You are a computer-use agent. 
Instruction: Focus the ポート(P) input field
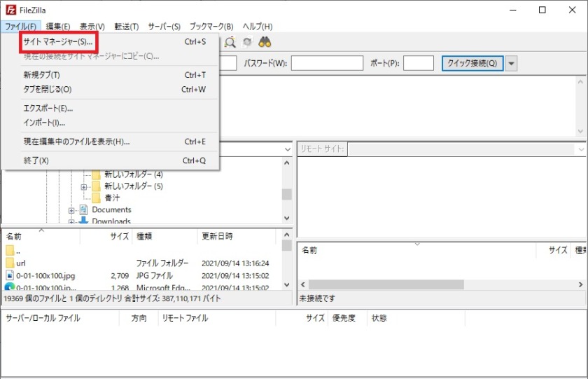tap(419, 63)
